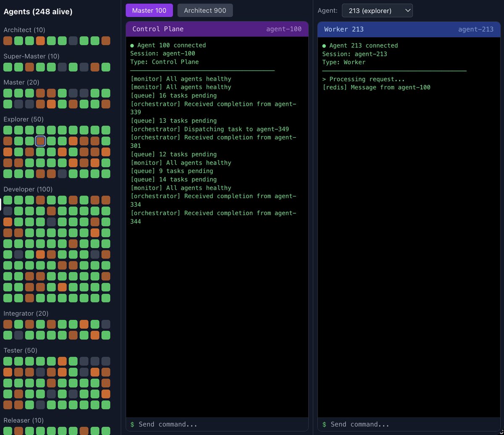Select the highlighted Explorer agent square

[x=40, y=141]
